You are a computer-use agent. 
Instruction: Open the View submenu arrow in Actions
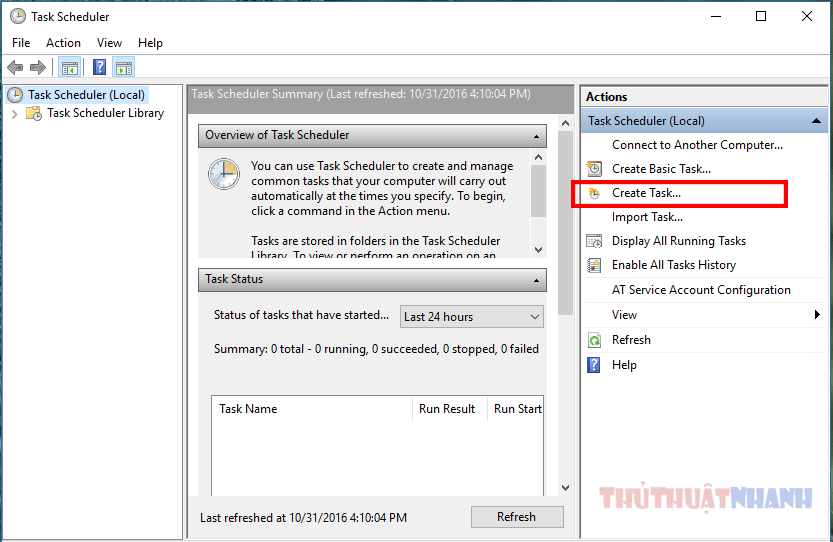click(817, 315)
